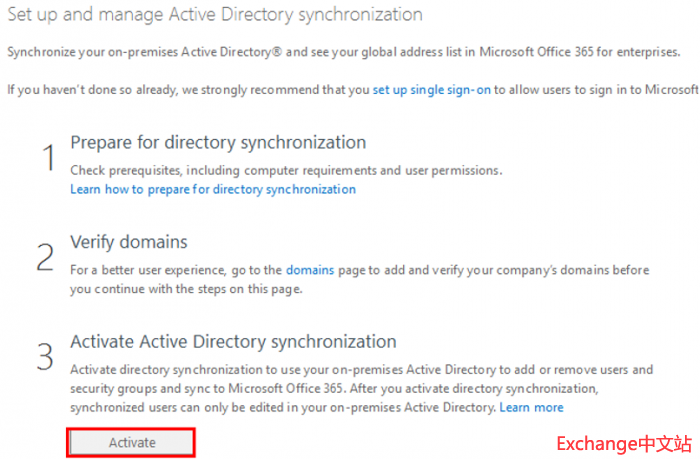Click the red 'Exchange中文站' watermark text
Screen dimensions: 700x459
622,442
